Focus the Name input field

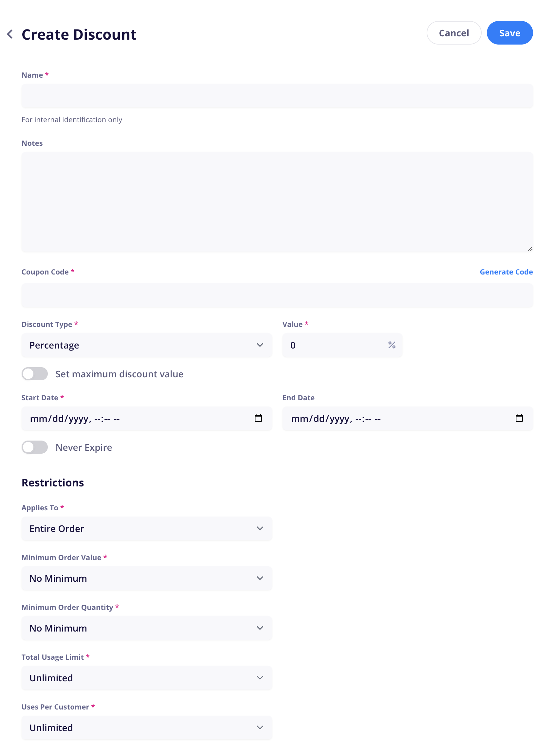[x=277, y=96]
